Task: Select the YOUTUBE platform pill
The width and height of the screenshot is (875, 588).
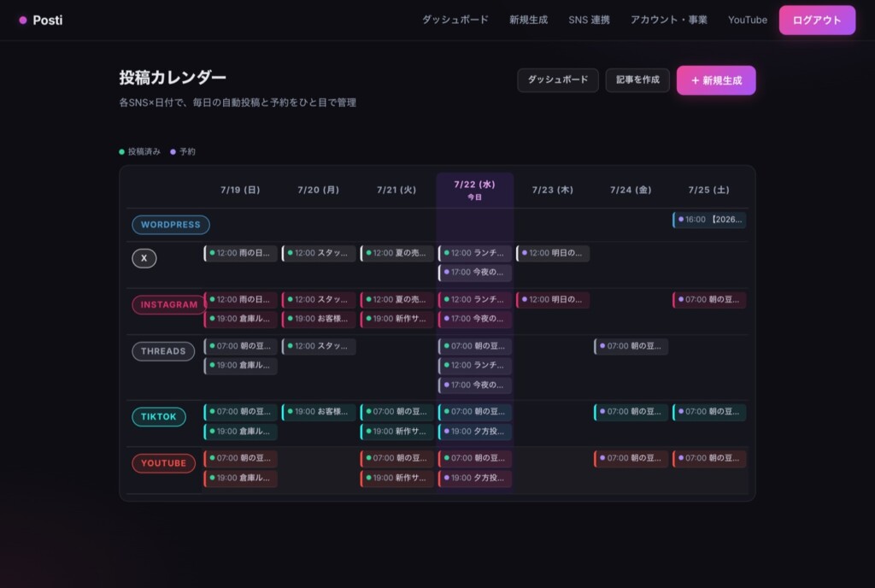Action: point(163,463)
